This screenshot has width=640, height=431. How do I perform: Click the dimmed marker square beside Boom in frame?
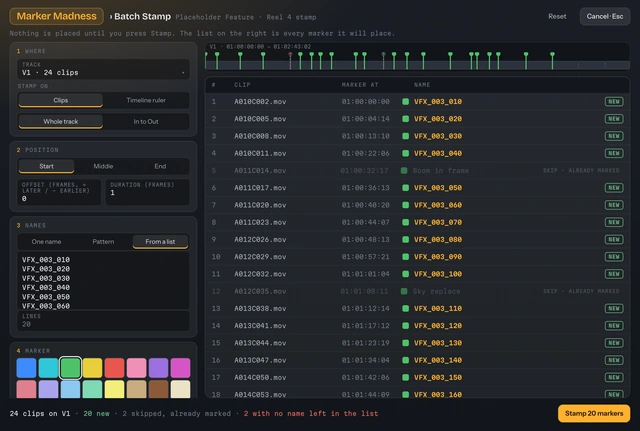(404, 171)
